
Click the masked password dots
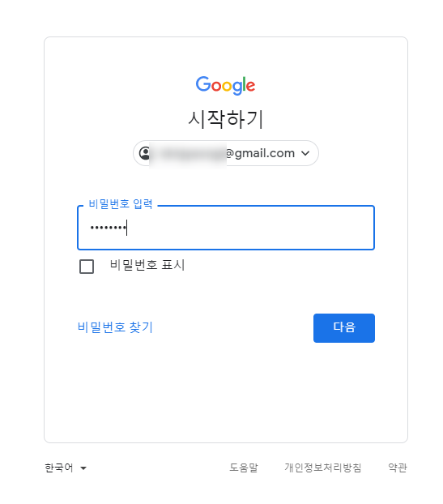coord(109,228)
